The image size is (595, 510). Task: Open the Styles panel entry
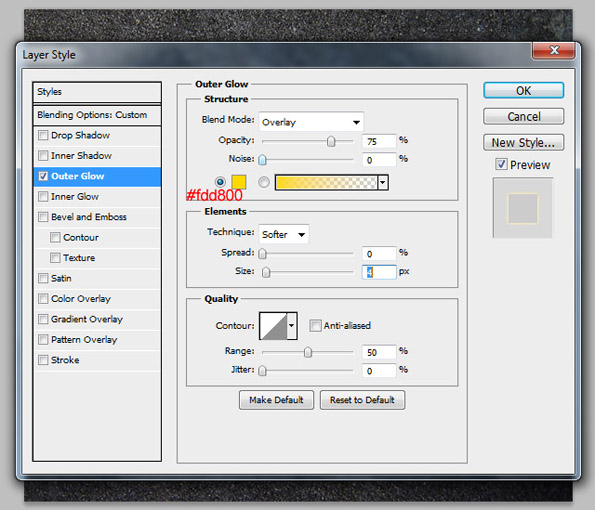pyautogui.click(x=97, y=92)
